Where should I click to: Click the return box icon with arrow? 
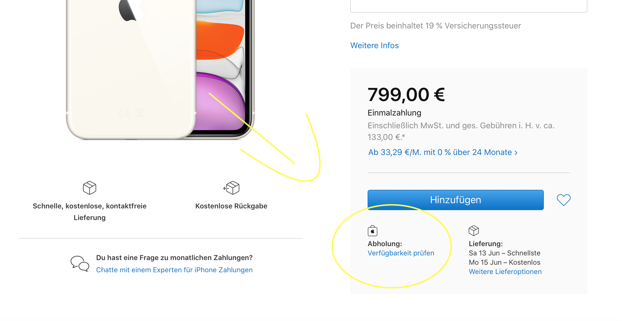coord(231,188)
